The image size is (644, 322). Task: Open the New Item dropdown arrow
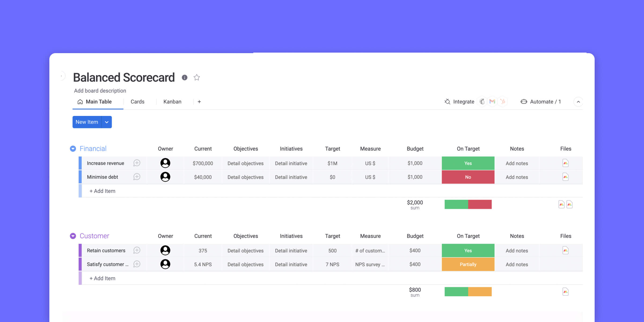pyautogui.click(x=107, y=122)
